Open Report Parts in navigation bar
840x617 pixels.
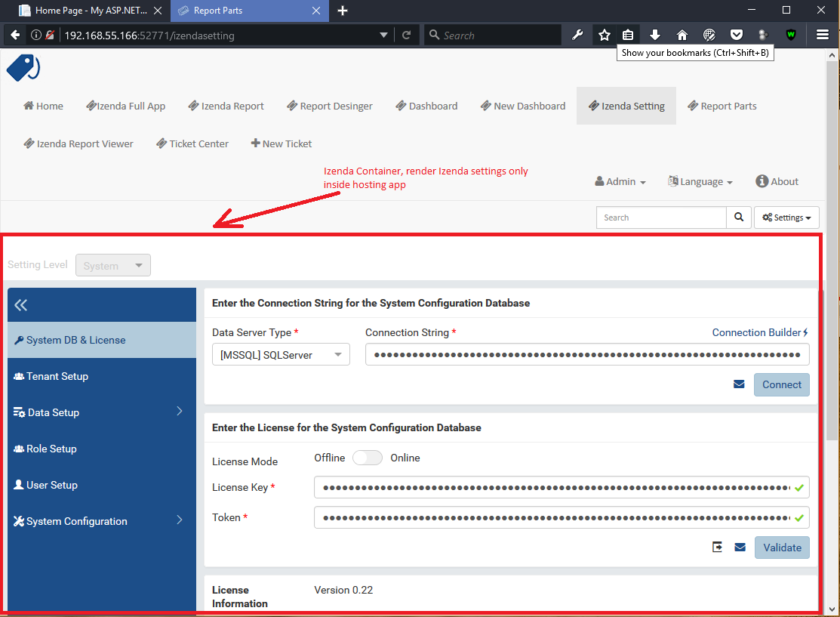tap(722, 106)
